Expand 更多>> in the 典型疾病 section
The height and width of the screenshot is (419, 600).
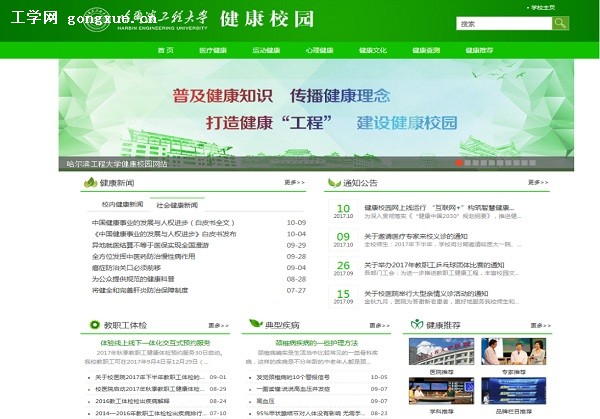pyautogui.click(x=376, y=325)
